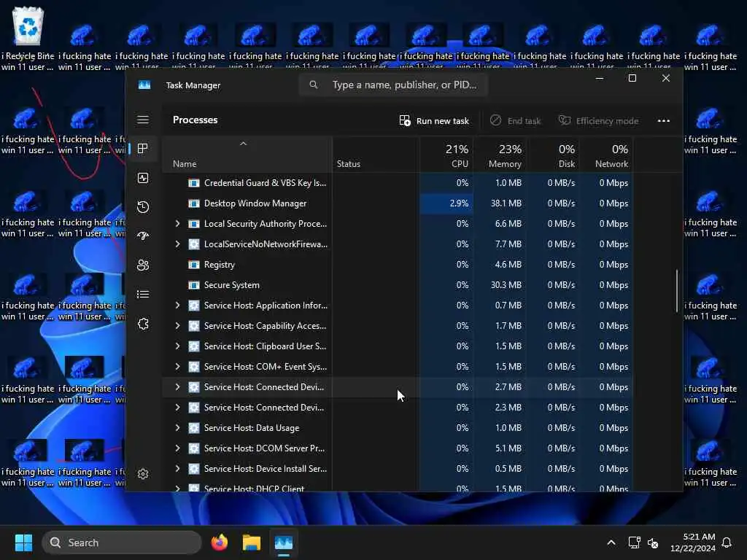Image resolution: width=747 pixels, height=560 pixels.
Task: Open the three-dots more options menu
Action: (664, 121)
